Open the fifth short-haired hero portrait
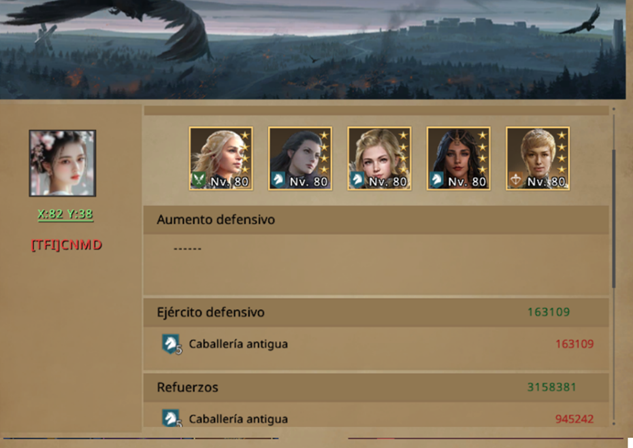 point(538,158)
